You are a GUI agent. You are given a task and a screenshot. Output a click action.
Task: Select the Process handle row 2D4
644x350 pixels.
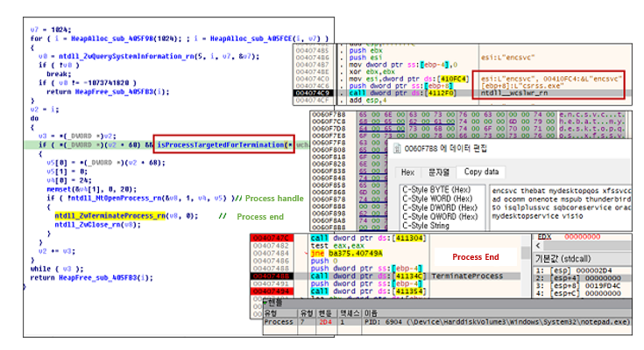447,322
